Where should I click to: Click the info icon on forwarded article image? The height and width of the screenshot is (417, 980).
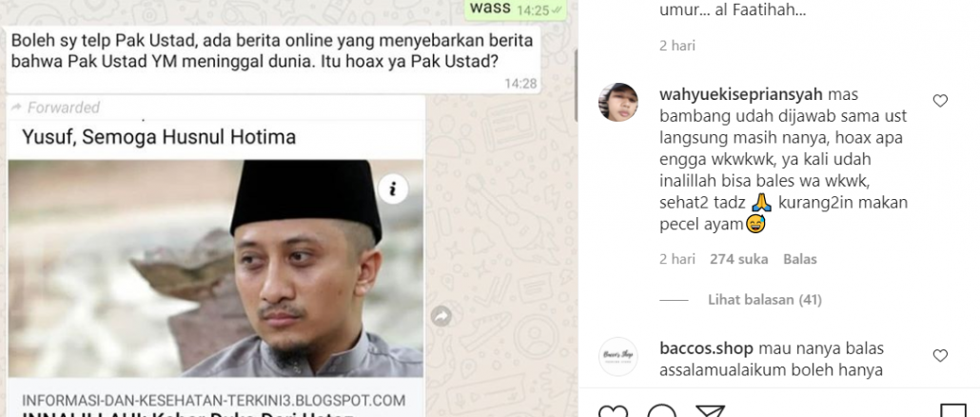(393, 189)
